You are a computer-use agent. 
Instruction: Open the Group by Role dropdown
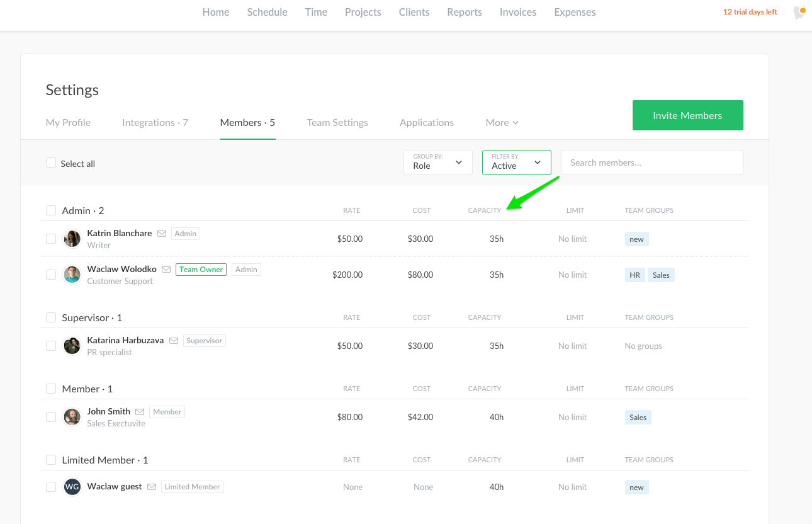coord(437,162)
